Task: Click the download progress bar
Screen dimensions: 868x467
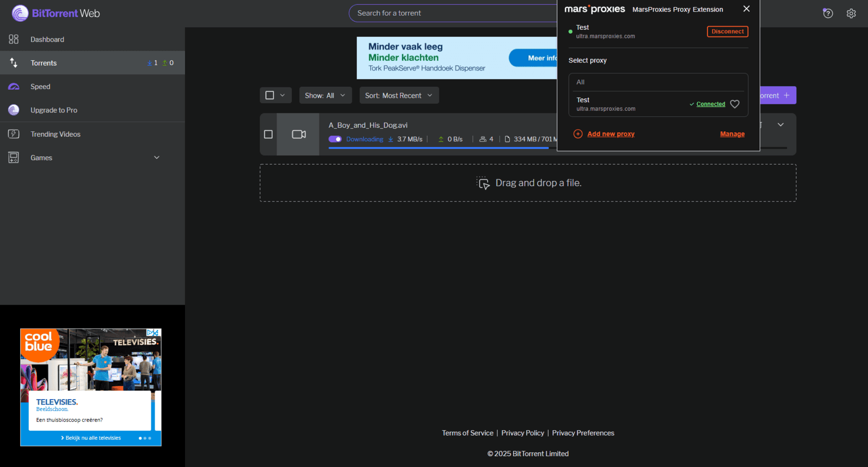Action: click(x=442, y=148)
